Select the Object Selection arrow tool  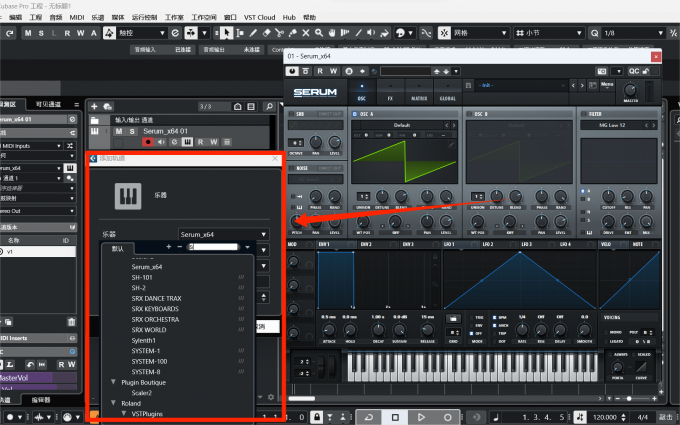(226, 33)
